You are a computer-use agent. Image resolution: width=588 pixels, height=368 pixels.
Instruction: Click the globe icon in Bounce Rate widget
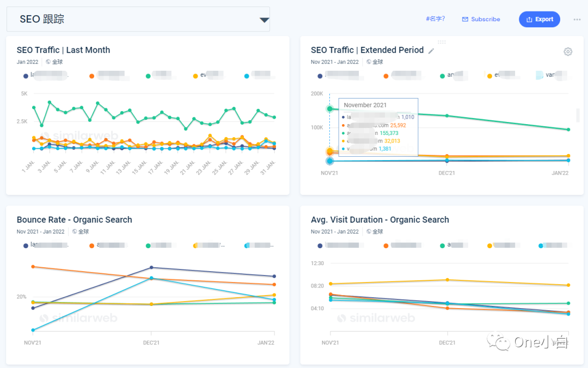75,231
